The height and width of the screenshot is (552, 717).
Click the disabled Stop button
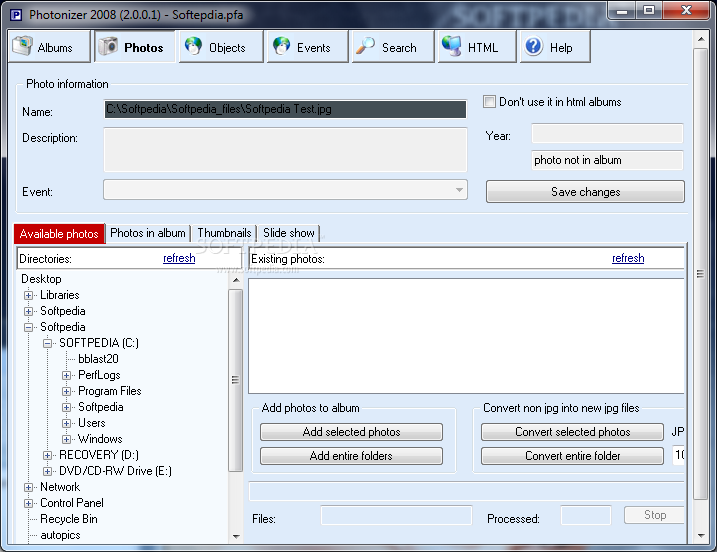tap(654, 515)
